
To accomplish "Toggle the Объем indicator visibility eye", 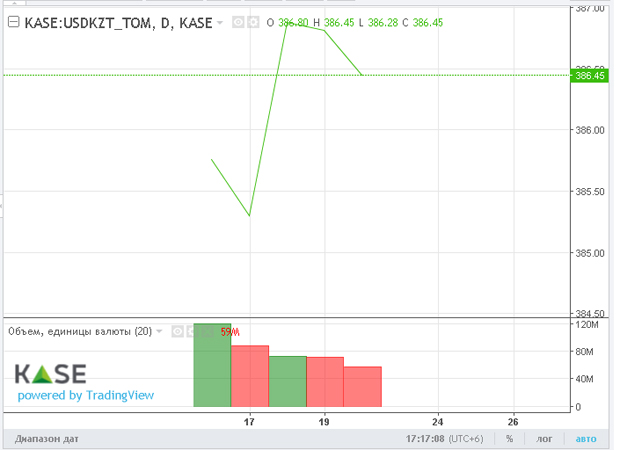I will click(178, 331).
